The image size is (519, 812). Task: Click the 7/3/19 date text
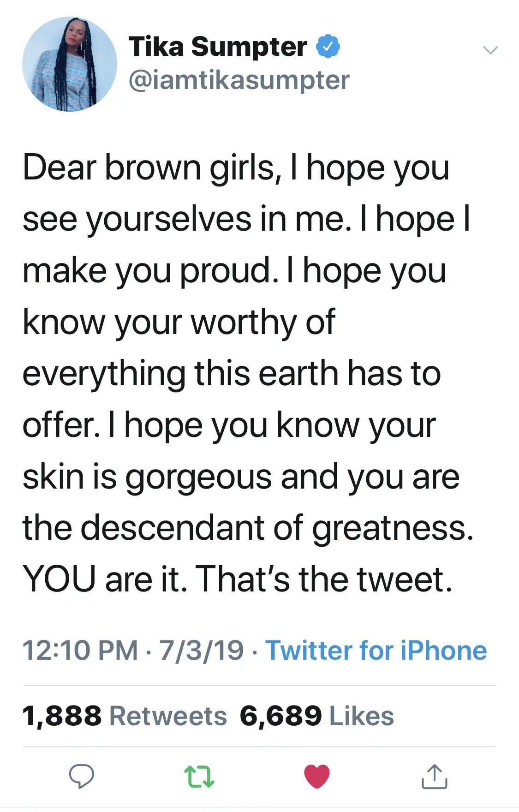202,651
